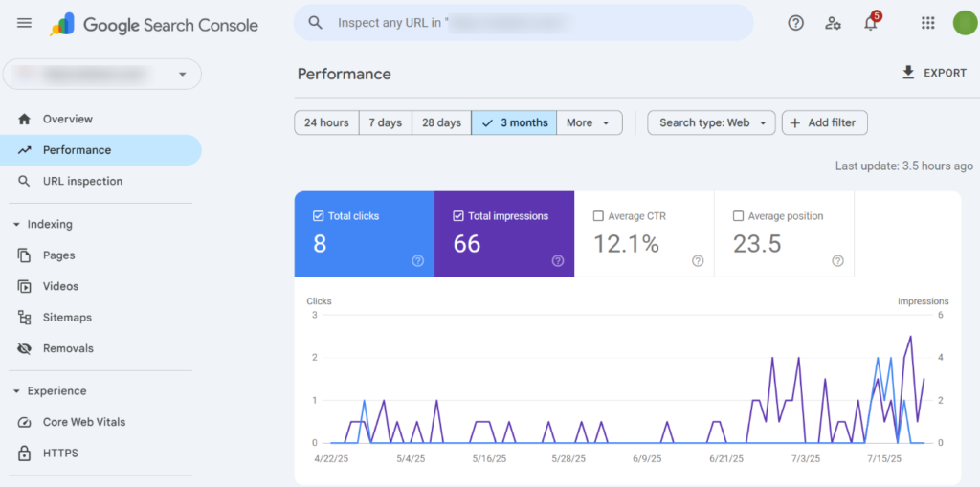Click the Pages documents icon
This screenshot has width=980, height=487.
[x=24, y=255]
